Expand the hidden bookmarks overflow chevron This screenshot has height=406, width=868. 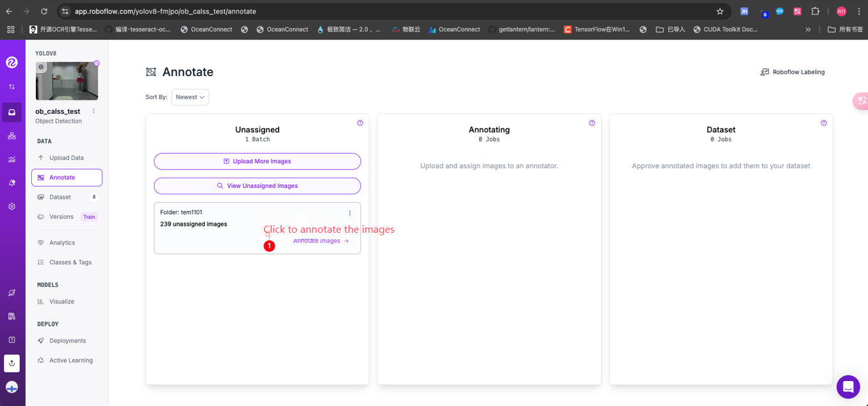pyautogui.click(x=808, y=29)
